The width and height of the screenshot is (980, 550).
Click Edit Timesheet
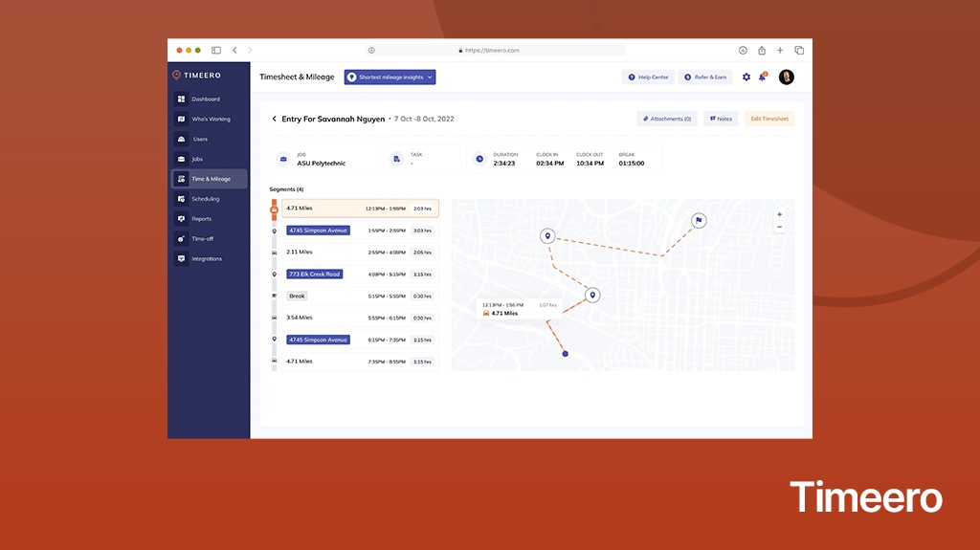coord(769,119)
